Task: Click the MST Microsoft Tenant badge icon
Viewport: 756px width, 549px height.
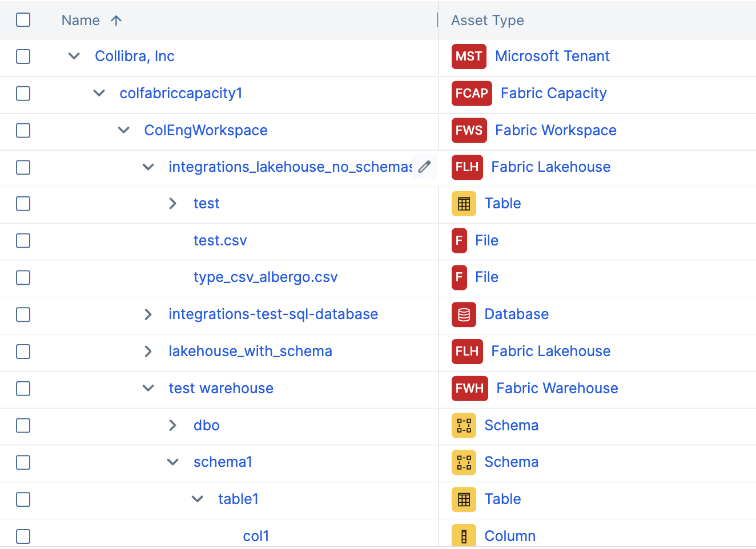Action: pos(468,56)
